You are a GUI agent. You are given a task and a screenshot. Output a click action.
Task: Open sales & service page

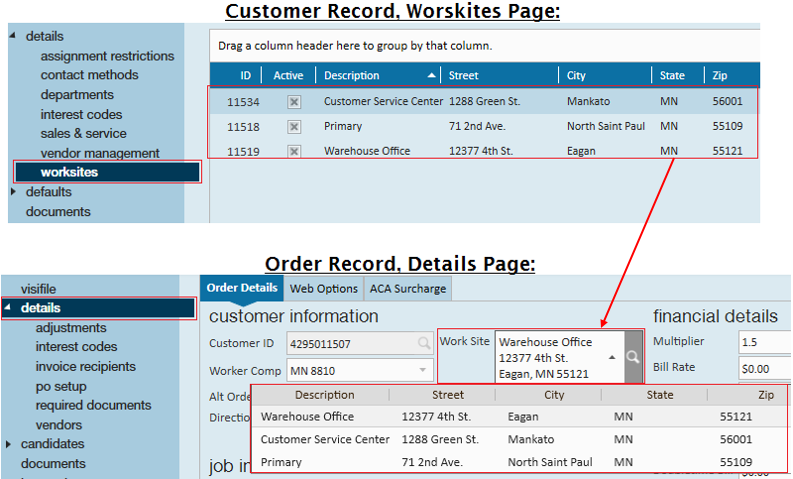[x=83, y=134]
